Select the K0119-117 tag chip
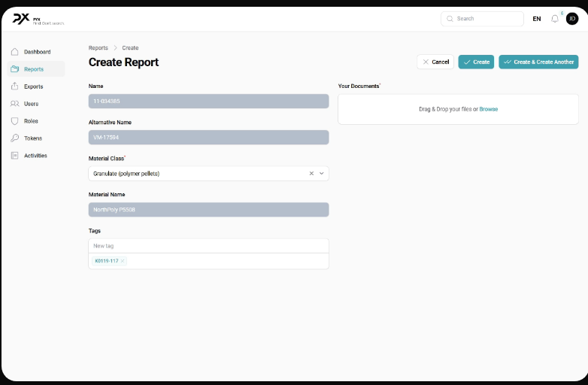This screenshot has height=385, width=588. click(x=109, y=261)
